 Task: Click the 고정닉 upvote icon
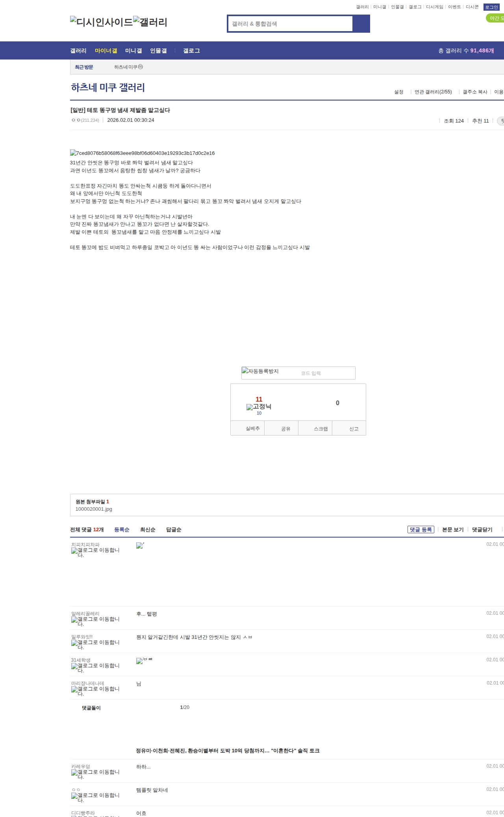click(259, 407)
